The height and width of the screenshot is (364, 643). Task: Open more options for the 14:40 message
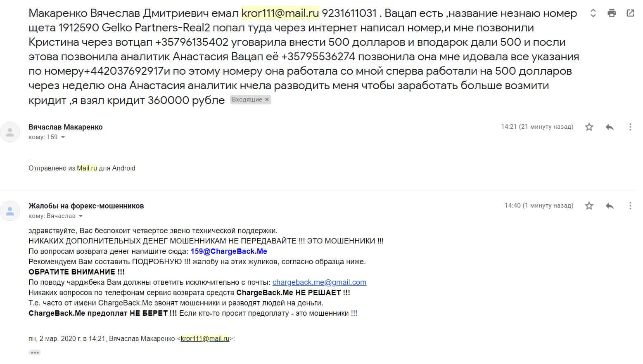630,206
